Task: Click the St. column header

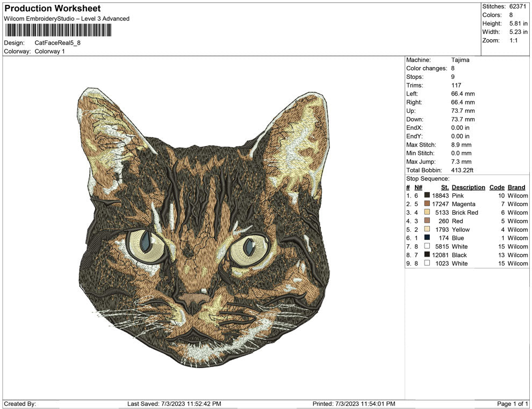Action: (444, 187)
